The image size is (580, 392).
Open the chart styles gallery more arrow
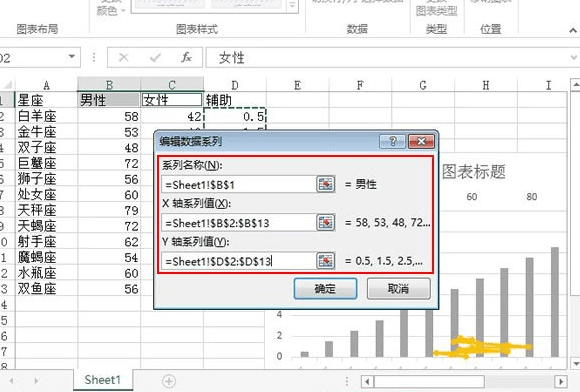click(x=293, y=6)
